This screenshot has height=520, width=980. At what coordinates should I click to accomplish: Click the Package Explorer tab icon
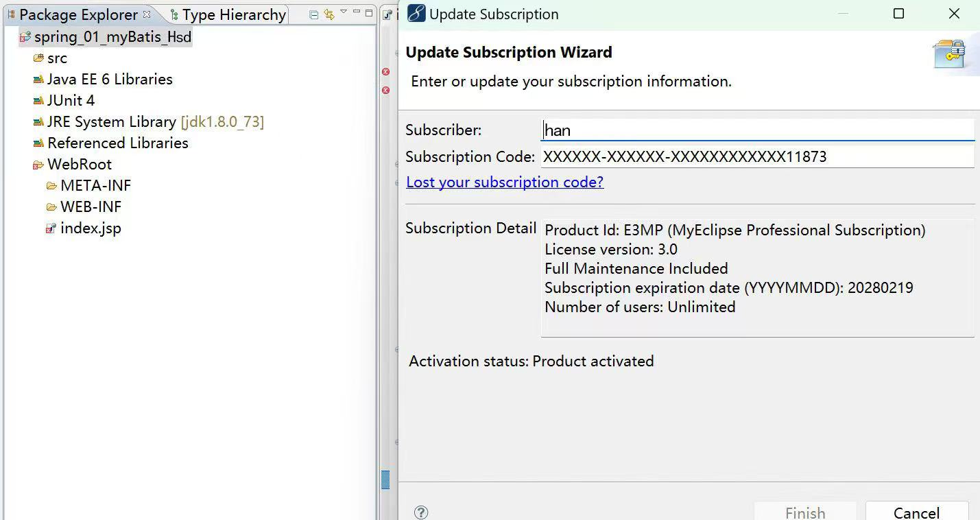11,14
